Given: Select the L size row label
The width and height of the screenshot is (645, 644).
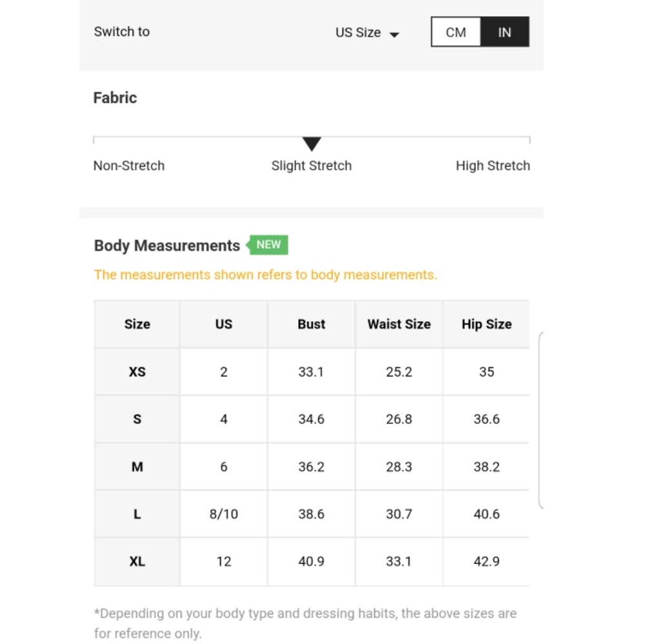Looking at the screenshot, I should pos(137,514).
